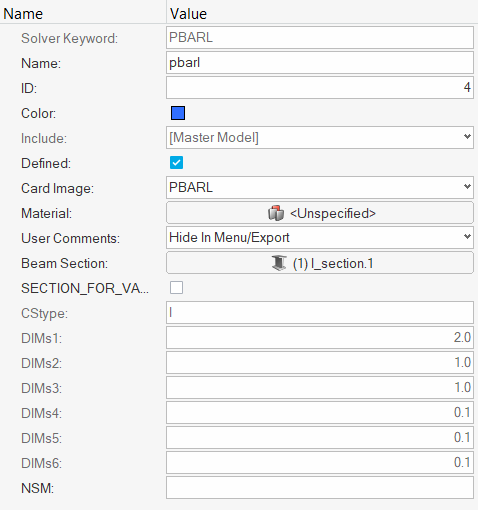Viewport: 478px width, 510px height.
Task: Click the CStype field showing I
Action: (x=320, y=312)
